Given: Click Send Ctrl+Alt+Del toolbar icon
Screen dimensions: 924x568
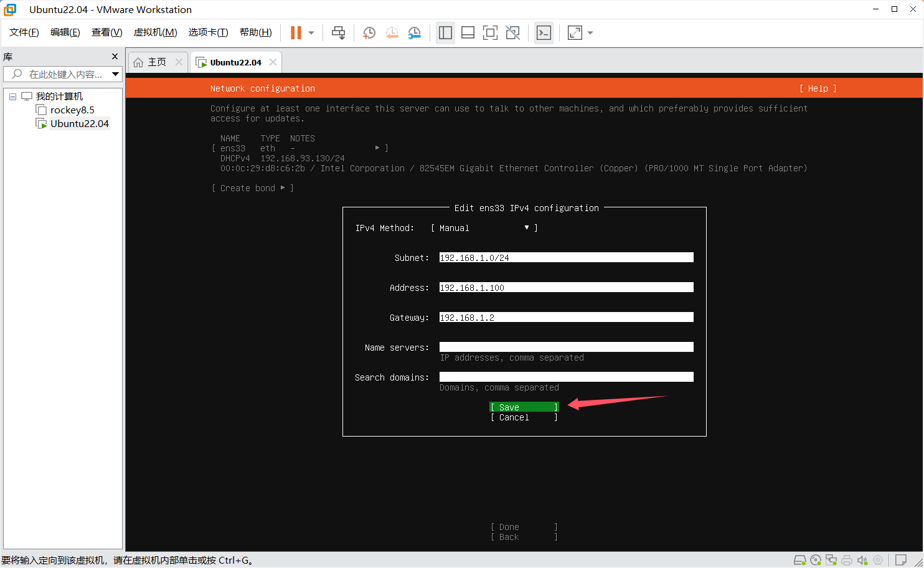Looking at the screenshot, I should point(338,33).
